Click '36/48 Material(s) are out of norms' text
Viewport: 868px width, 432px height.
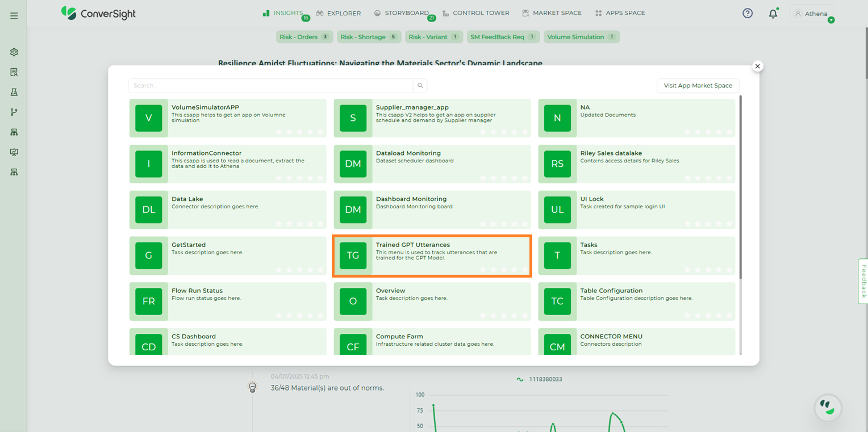pos(327,388)
